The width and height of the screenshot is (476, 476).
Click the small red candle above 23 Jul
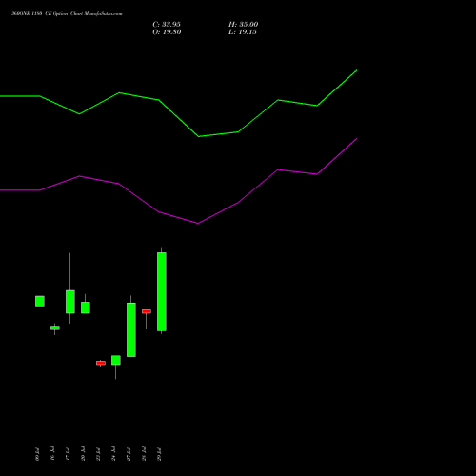pyautogui.click(x=101, y=363)
